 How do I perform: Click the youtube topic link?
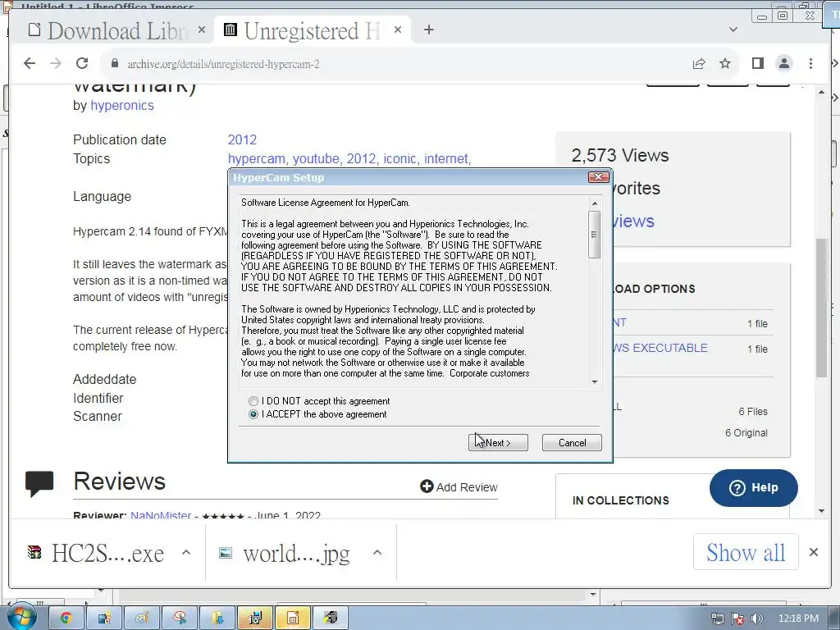point(317,158)
